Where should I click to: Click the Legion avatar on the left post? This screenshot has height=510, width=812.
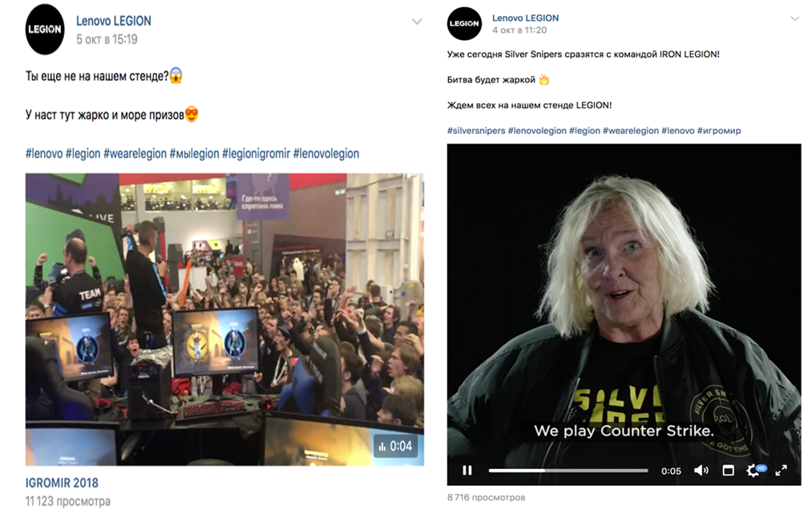[45, 30]
